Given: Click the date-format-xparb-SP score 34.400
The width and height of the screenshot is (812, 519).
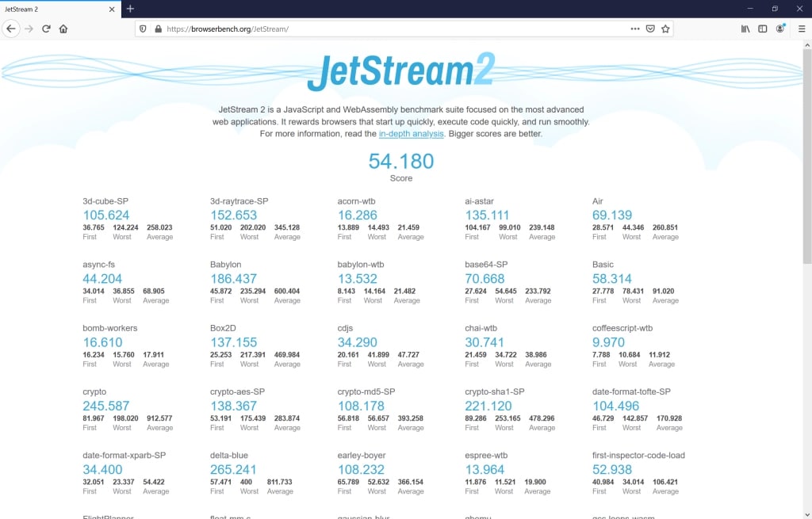Looking at the screenshot, I should (x=102, y=470).
